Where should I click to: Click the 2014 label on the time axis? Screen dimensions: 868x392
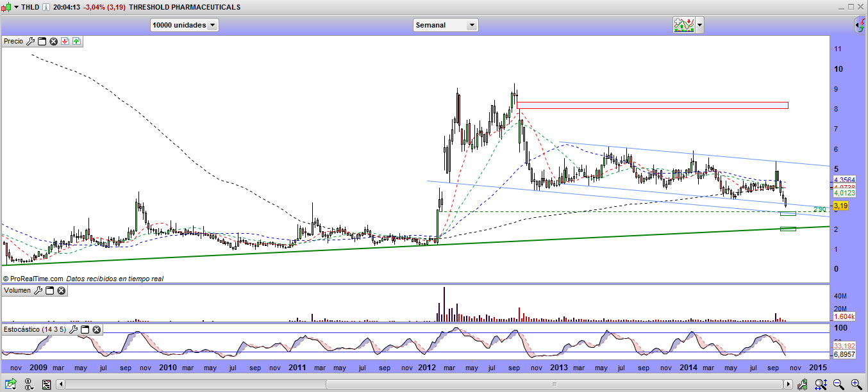pyautogui.click(x=689, y=368)
